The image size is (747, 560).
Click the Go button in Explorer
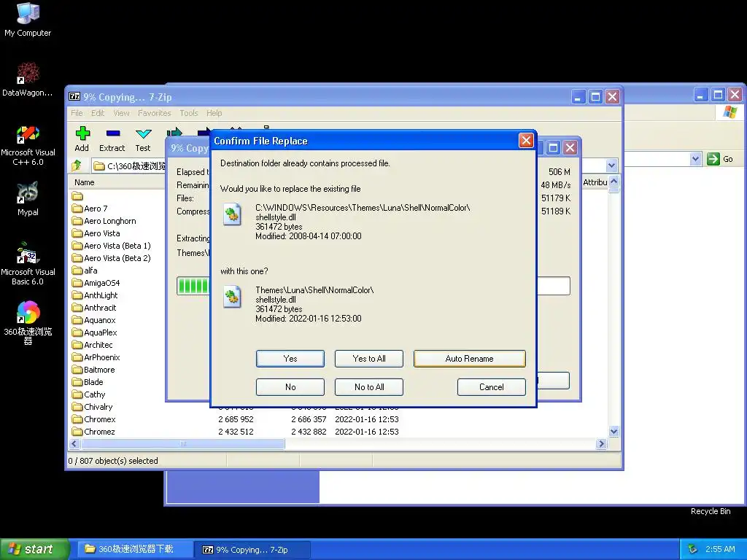pyautogui.click(x=720, y=158)
